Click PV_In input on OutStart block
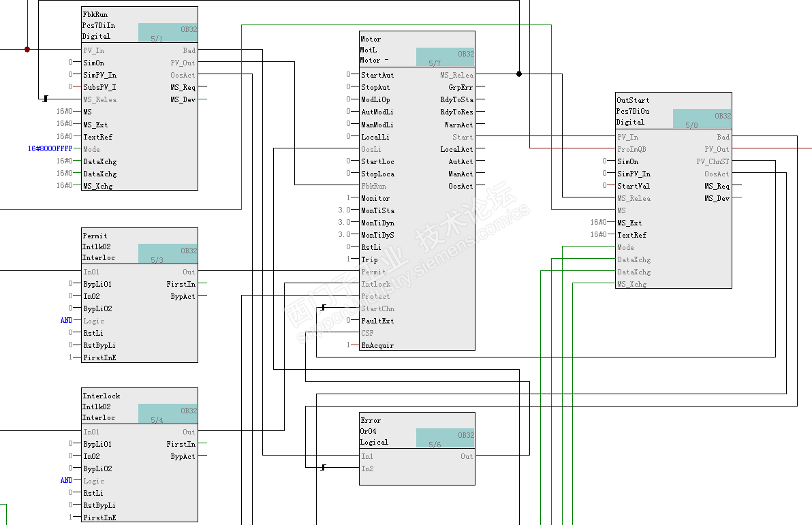This screenshot has height=525, width=812. coord(627,137)
